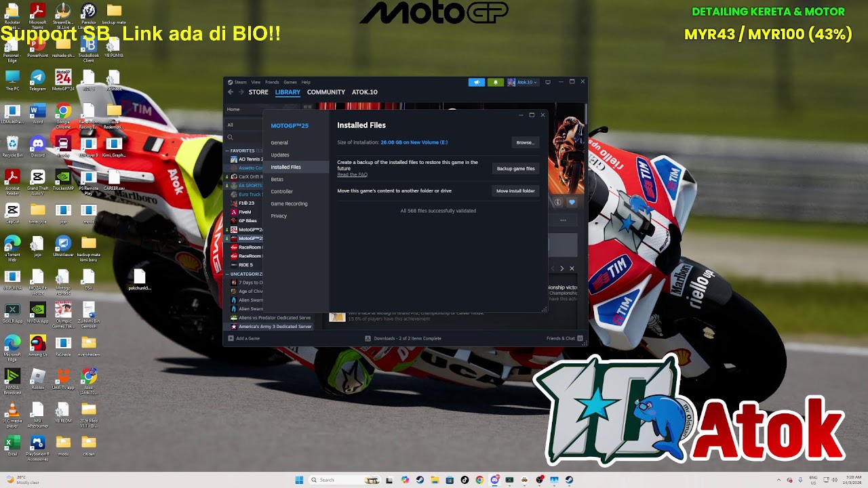The width and height of the screenshot is (868, 488).
Task: Click Backup game files button
Action: [x=515, y=169]
